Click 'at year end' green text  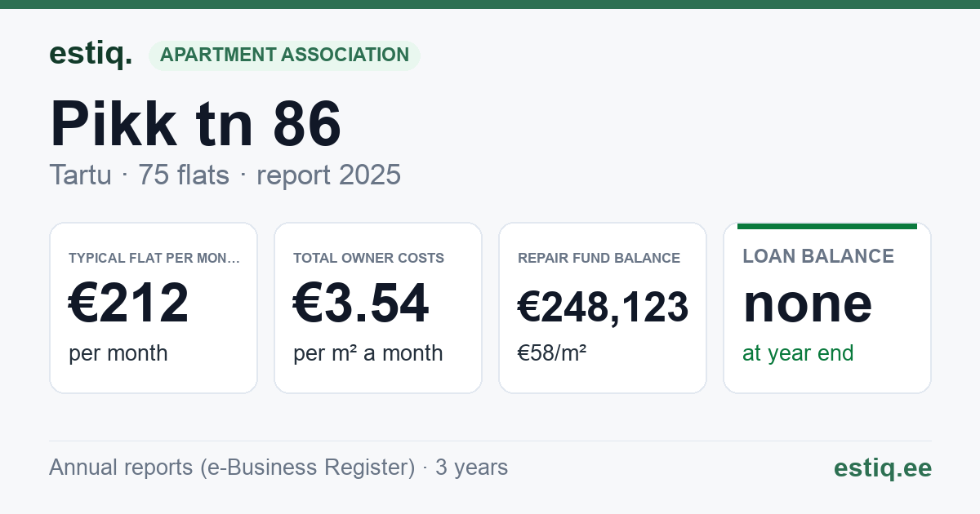click(798, 353)
